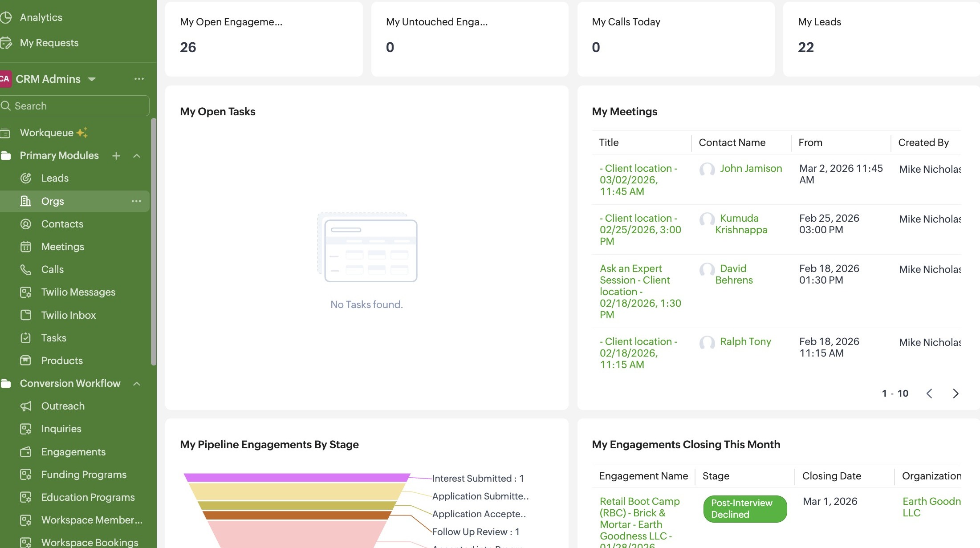Click the Leads module icon in sidebar
Image resolution: width=980 pixels, height=548 pixels.
pos(26,178)
